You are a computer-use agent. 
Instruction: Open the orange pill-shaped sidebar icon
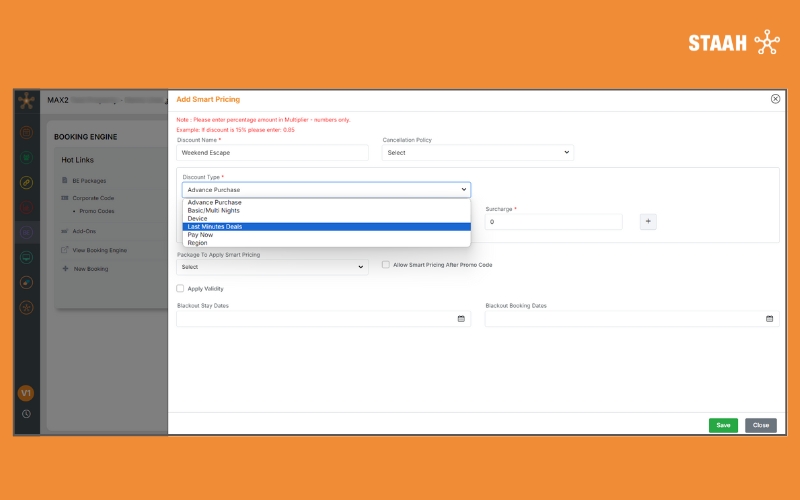tap(27, 283)
